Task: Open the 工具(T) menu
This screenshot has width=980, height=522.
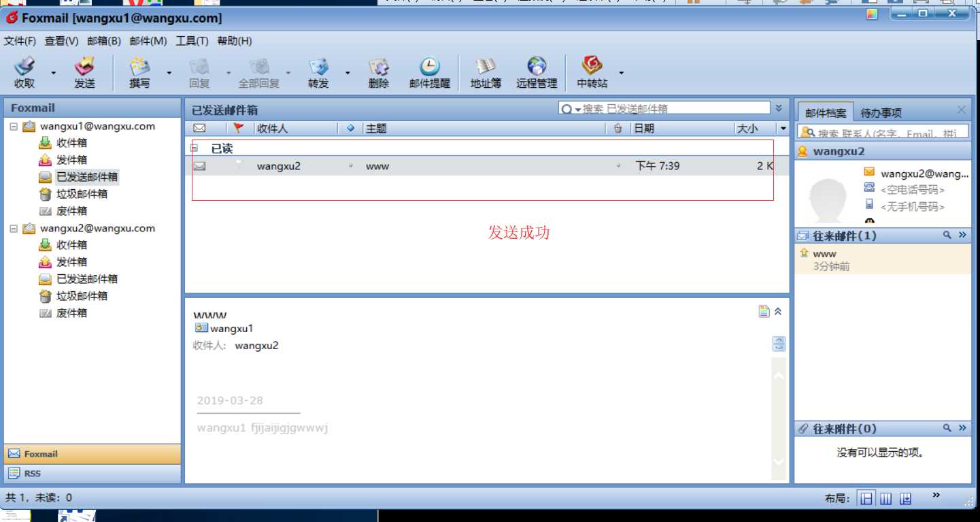Action: (192, 41)
